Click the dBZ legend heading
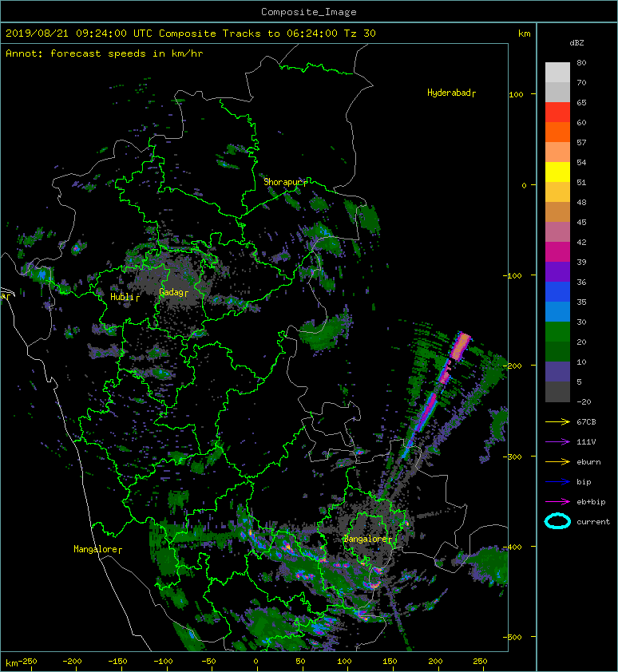Screen dimensions: 618x672 tap(576, 43)
